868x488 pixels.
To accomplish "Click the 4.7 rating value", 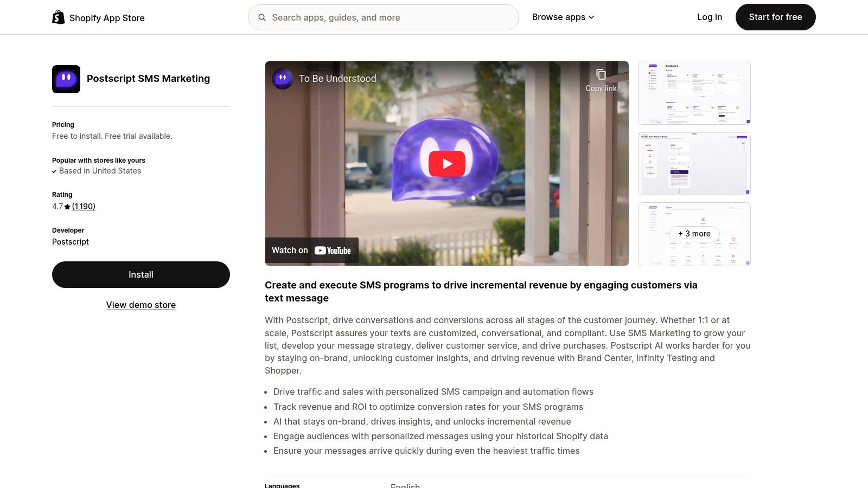I will coord(58,207).
